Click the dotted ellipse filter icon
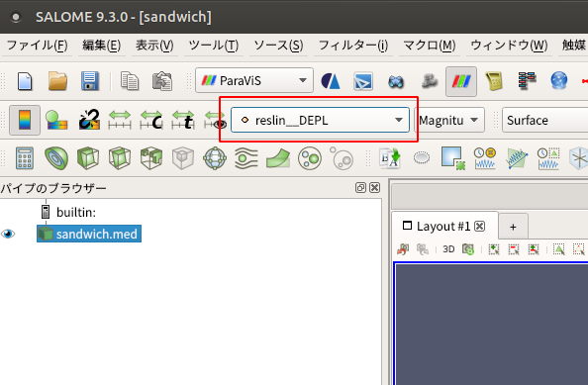The height and width of the screenshot is (385, 588). click(422, 158)
